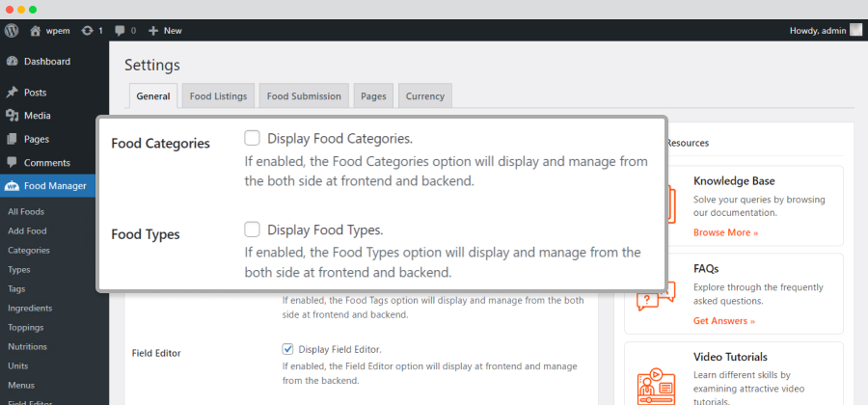Open the updates icon showing 1
Image resolution: width=868 pixels, height=405 pixels.
tap(87, 31)
